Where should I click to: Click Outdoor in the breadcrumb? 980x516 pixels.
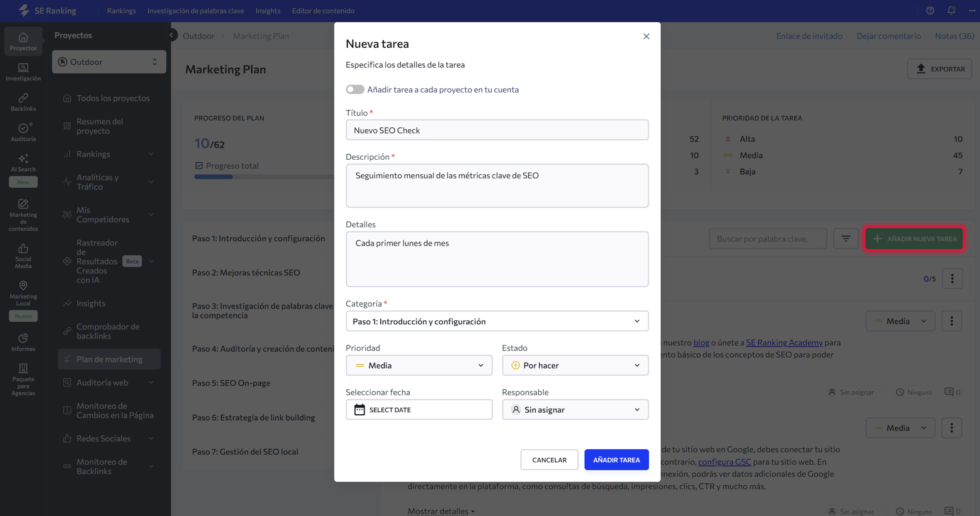tap(198, 36)
